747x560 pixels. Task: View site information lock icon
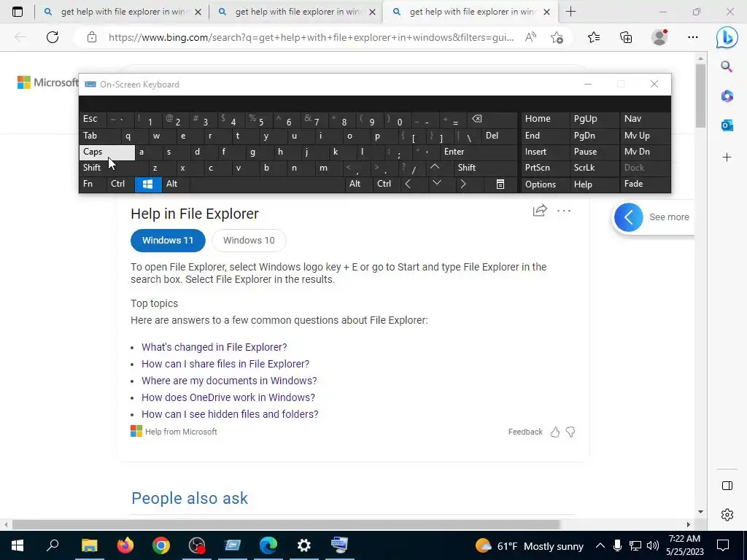pos(92,37)
